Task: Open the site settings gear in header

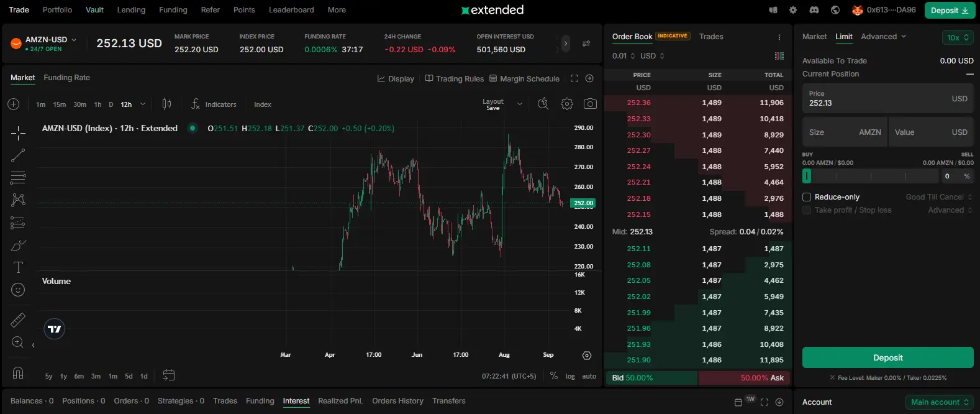Action: 793,10
